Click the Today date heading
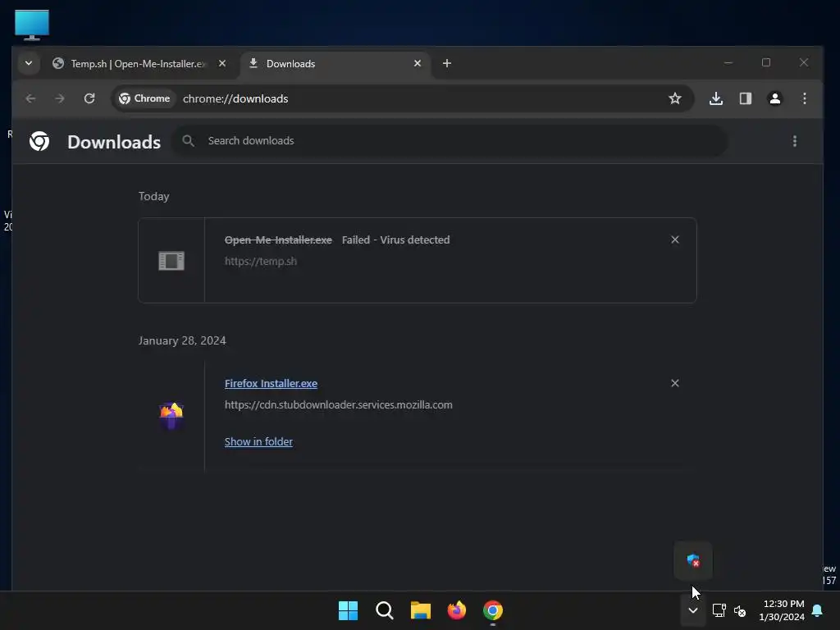The width and height of the screenshot is (840, 630). click(x=153, y=197)
